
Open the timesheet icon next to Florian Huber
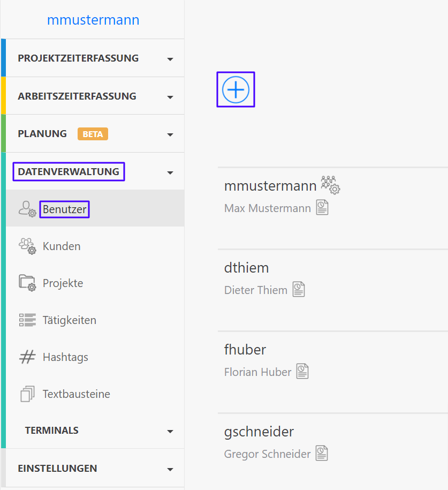click(302, 371)
